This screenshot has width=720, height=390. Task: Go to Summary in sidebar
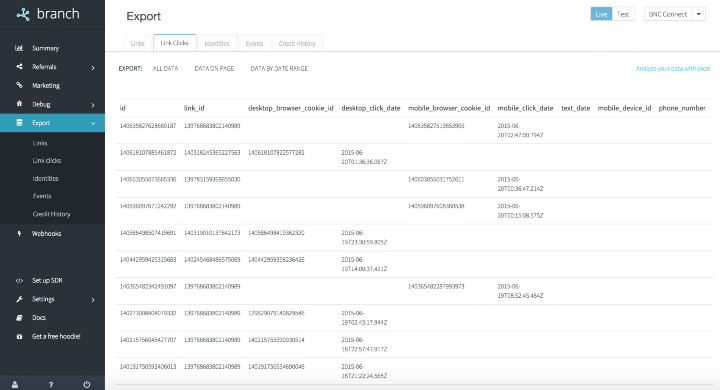45,48
